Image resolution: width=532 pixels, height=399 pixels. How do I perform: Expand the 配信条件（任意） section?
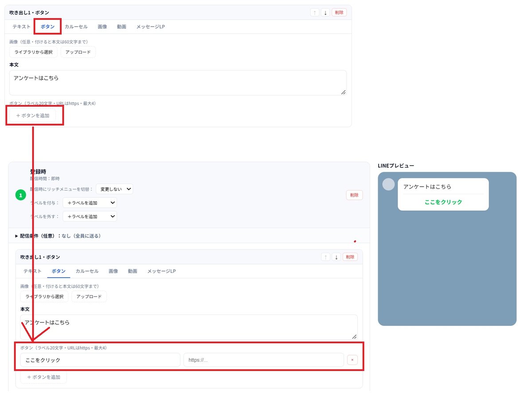point(58,236)
